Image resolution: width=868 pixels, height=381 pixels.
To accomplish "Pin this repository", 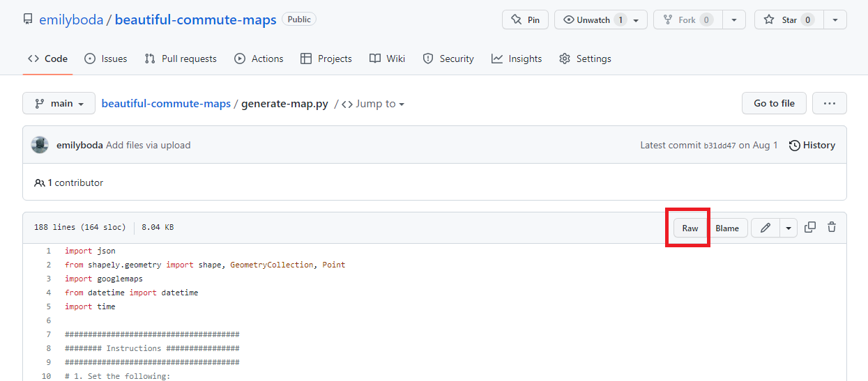I will [x=525, y=20].
